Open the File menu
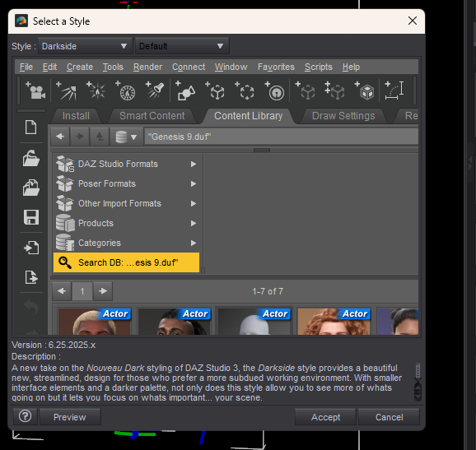This screenshot has width=476, height=450. click(26, 67)
